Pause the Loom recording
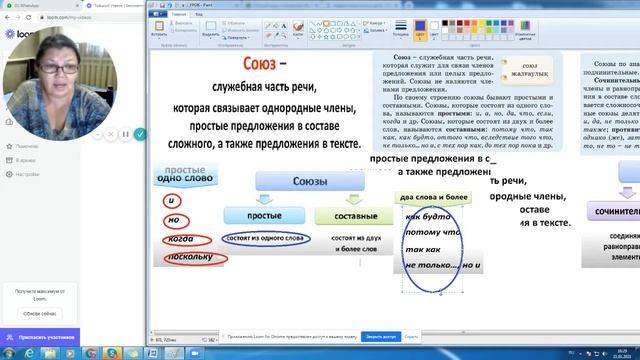The height and width of the screenshot is (360, 640). pos(125,134)
